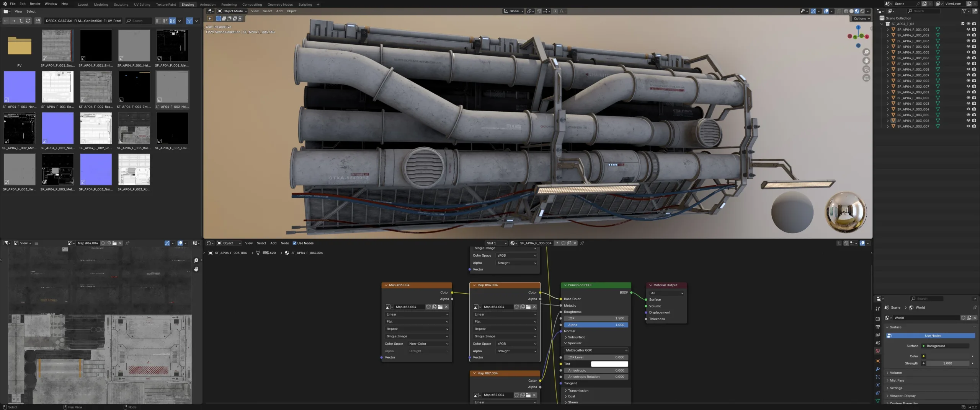This screenshot has width=980, height=410.
Task: Expand the Volume panel in World properties
Action: tap(895, 373)
